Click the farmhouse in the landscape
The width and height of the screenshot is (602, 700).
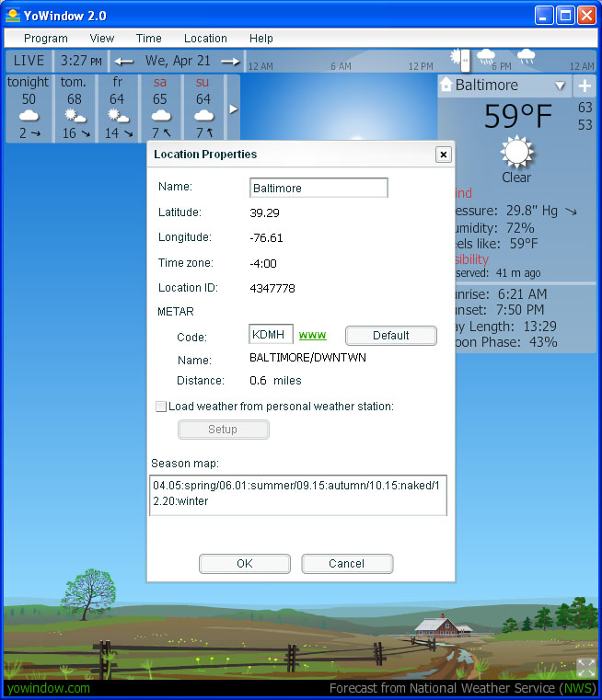coord(442,625)
